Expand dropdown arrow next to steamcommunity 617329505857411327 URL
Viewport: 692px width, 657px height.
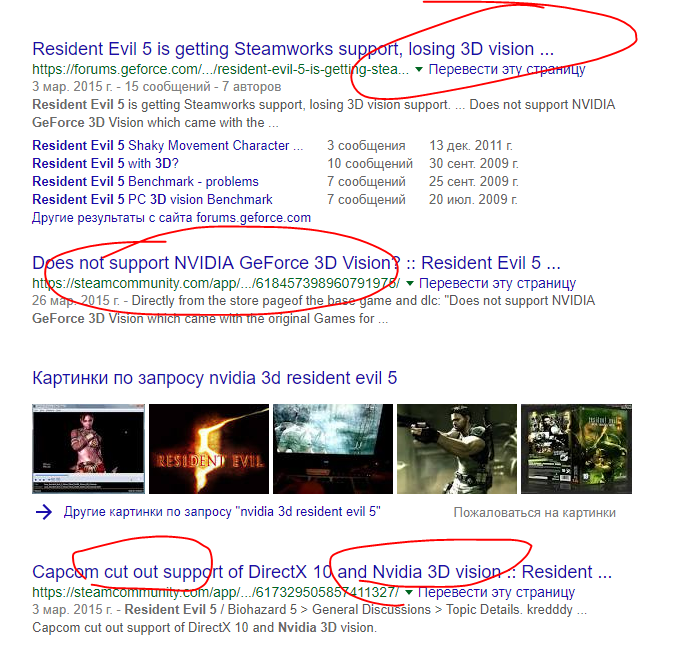pos(409,592)
